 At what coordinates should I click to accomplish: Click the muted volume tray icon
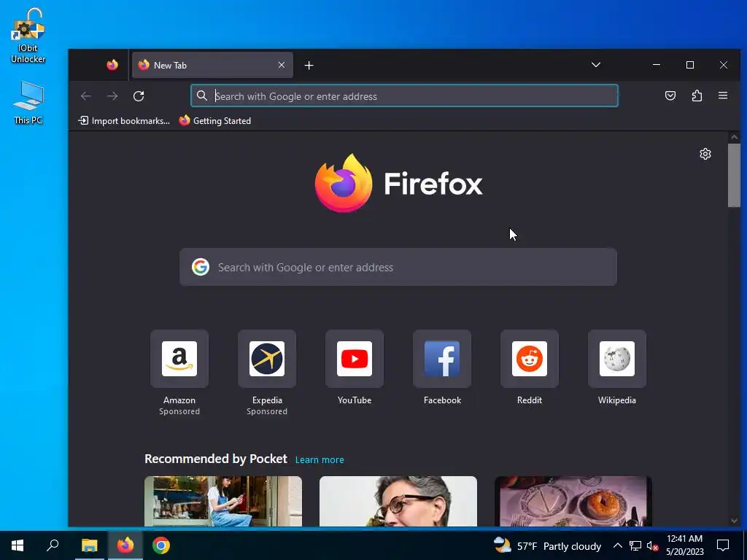652,545
